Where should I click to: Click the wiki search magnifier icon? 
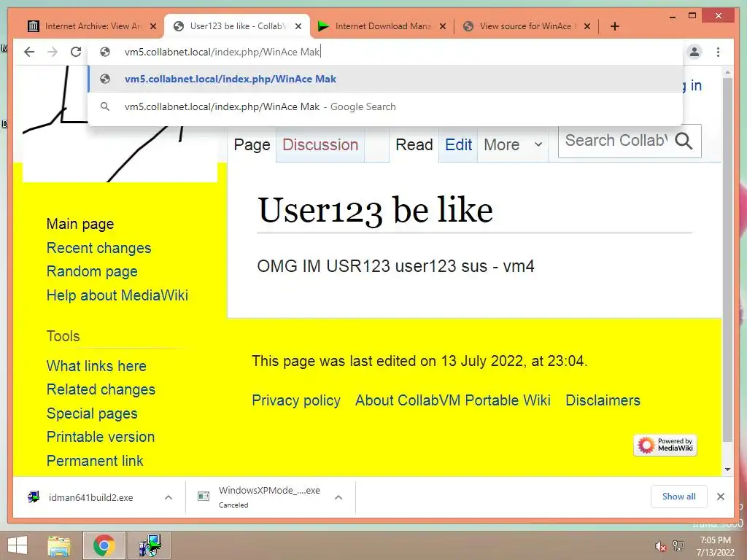coord(684,141)
